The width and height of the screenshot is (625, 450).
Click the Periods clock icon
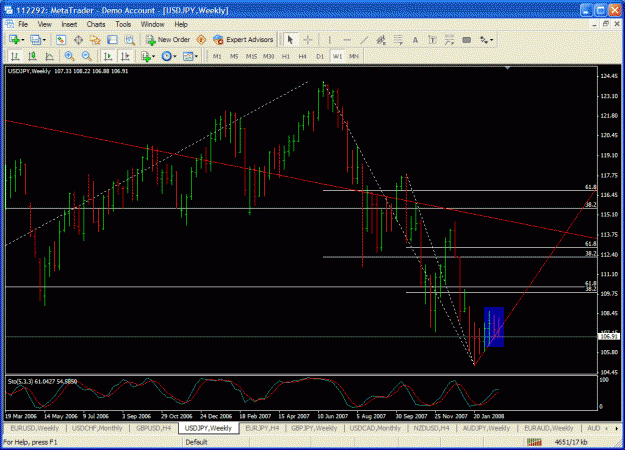(167, 57)
